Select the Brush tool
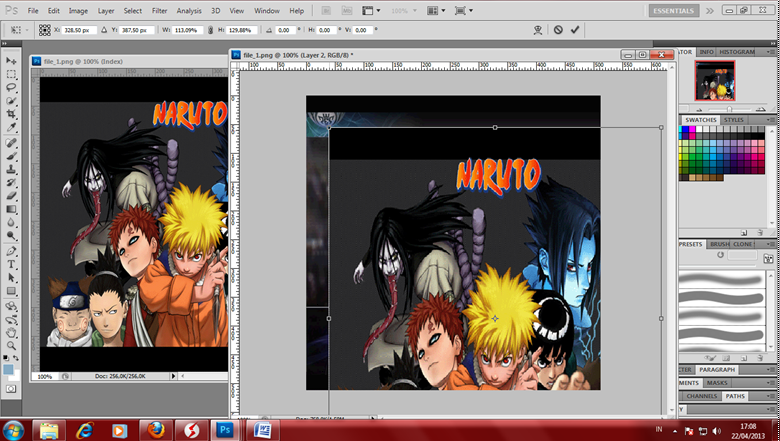The height and width of the screenshot is (441, 780). [x=11, y=156]
